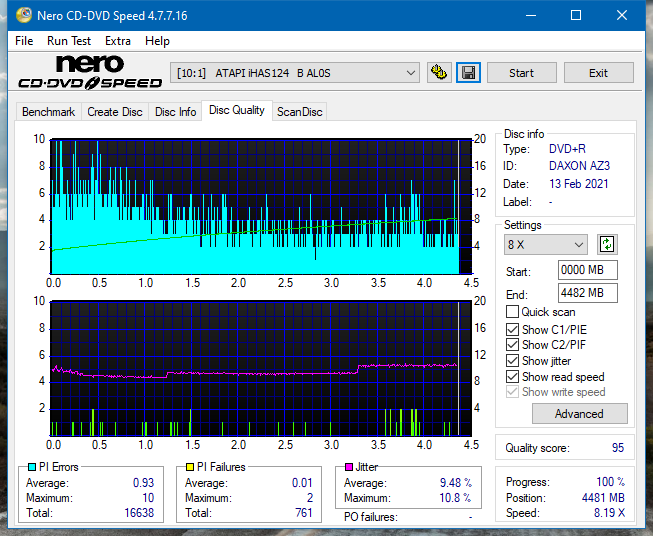Click the disc type DVD+R
The height and width of the screenshot is (536, 653).
tap(567, 149)
